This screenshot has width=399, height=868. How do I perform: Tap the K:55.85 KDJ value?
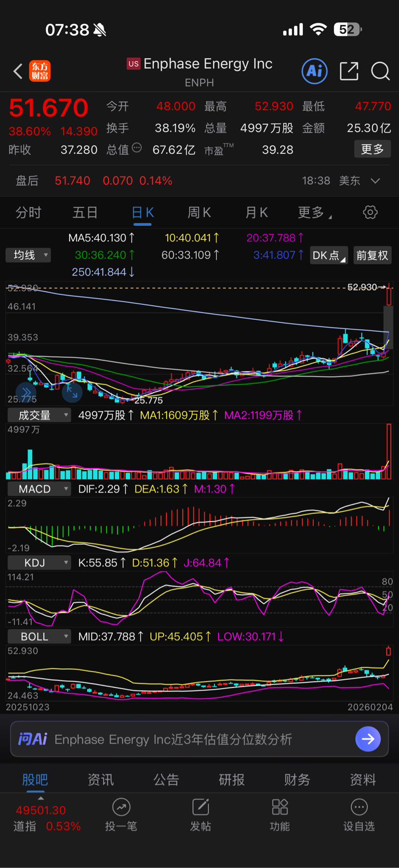pyautogui.click(x=102, y=563)
